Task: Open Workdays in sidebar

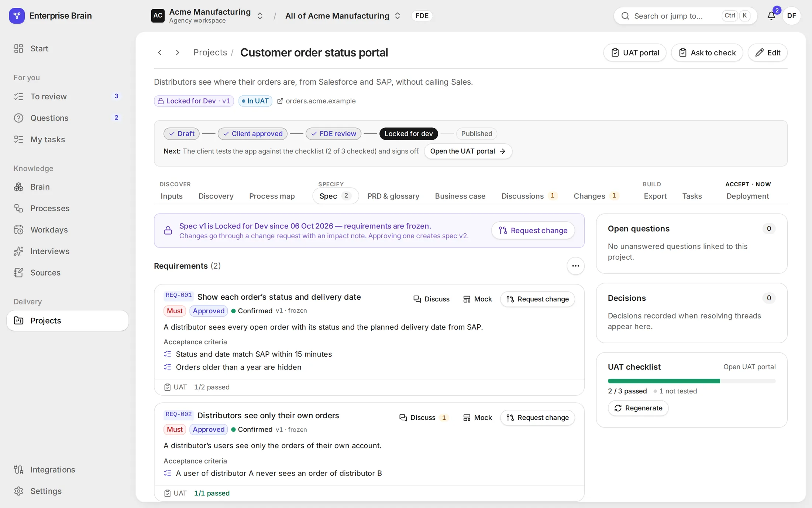Action: tap(68, 230)
